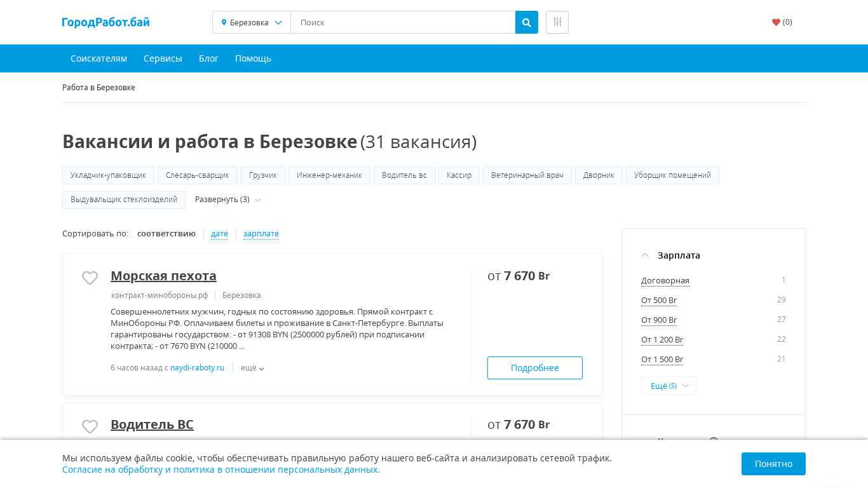
Task: Open the Водитель ВС vacancy title
Action: click(x=152, y=424)
